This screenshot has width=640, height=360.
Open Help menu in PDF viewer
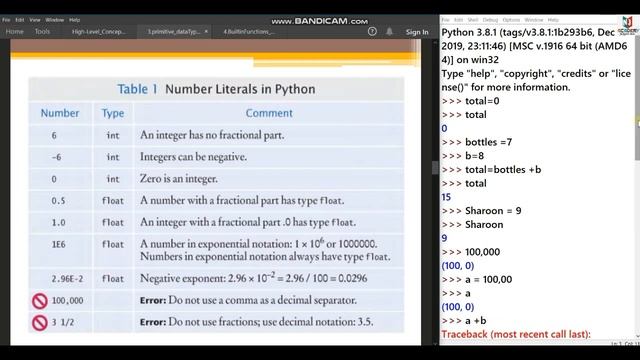(x=74, y=20)
